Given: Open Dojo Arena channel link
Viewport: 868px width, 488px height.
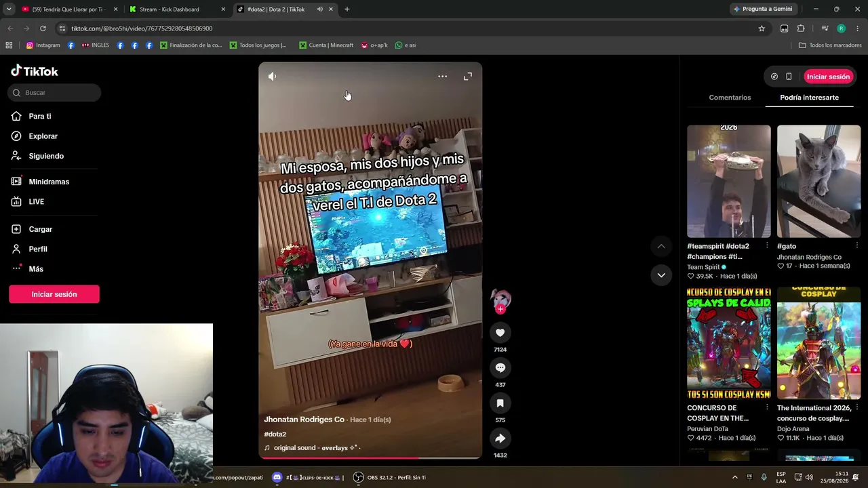Looking at the screenshot, I should [x=793, y=428].
